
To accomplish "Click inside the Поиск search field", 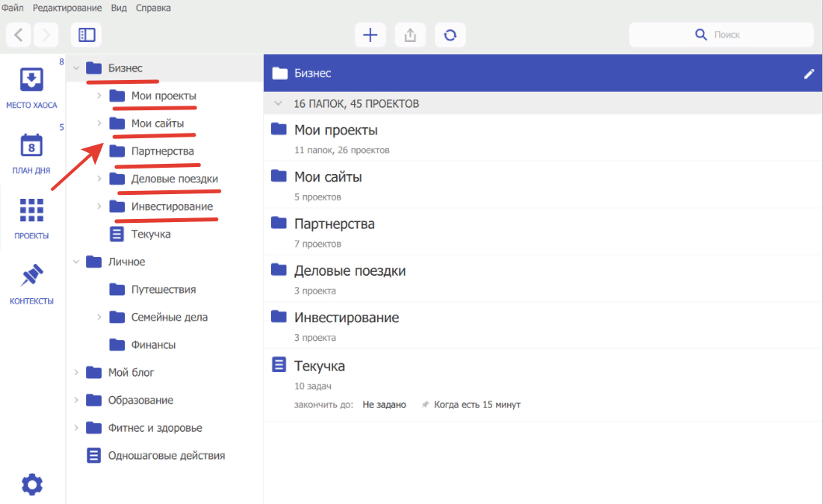I will (x=721, y=34).
